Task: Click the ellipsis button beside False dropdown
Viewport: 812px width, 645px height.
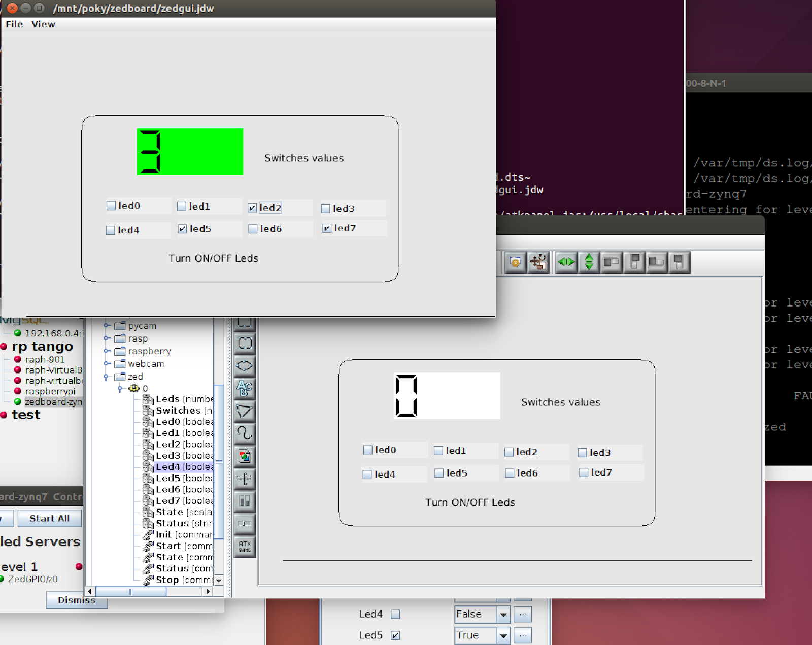Action: (523, 615)
